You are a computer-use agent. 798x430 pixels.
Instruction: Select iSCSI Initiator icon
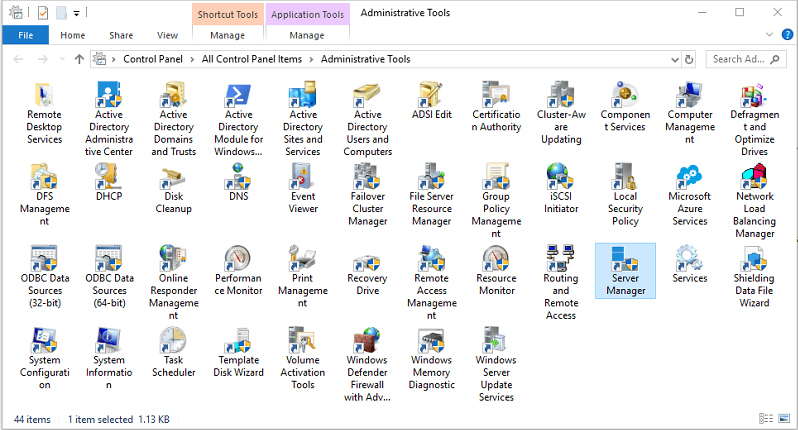[561, 189]
